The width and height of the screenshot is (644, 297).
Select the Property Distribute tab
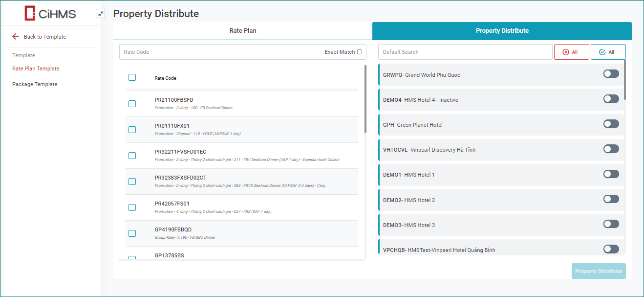click(x=502, y=31)
